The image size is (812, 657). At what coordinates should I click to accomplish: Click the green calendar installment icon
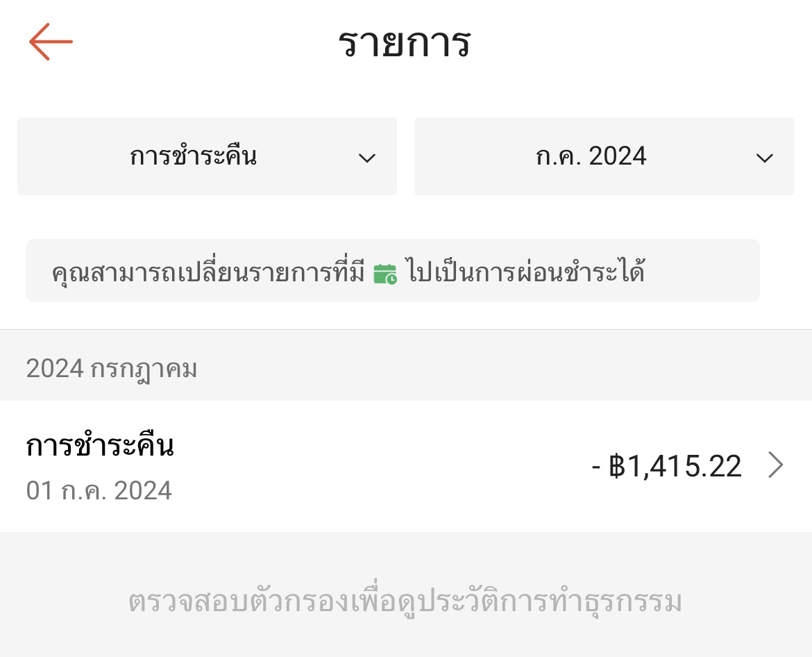[x=385, y=274]
